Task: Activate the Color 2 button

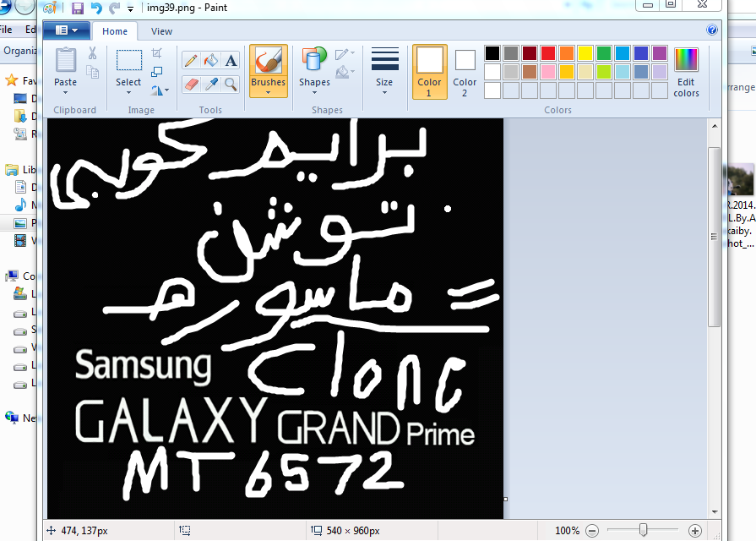Action: (x=465, y=72)
